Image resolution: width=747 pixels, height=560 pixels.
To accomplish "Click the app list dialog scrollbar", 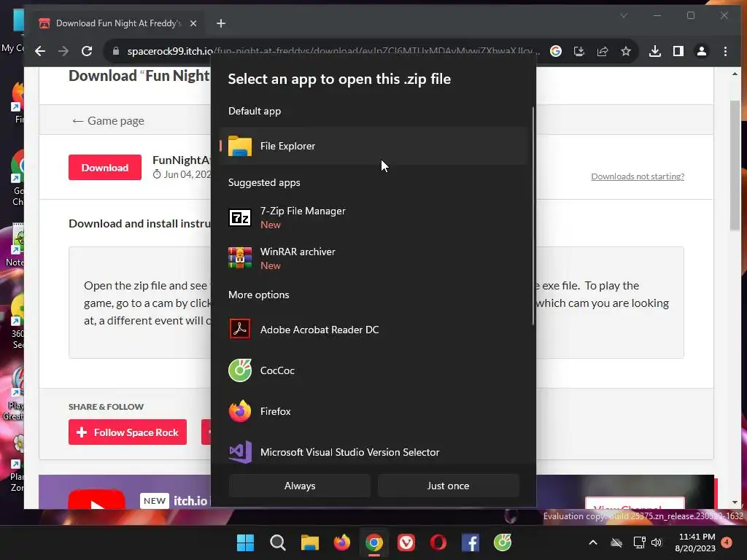I will pos(533,217).
